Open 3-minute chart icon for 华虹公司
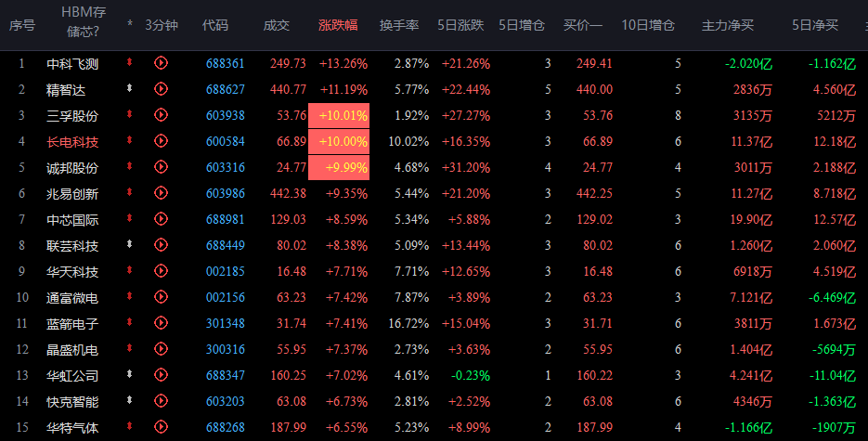The image size is (868, 441). 161,375
